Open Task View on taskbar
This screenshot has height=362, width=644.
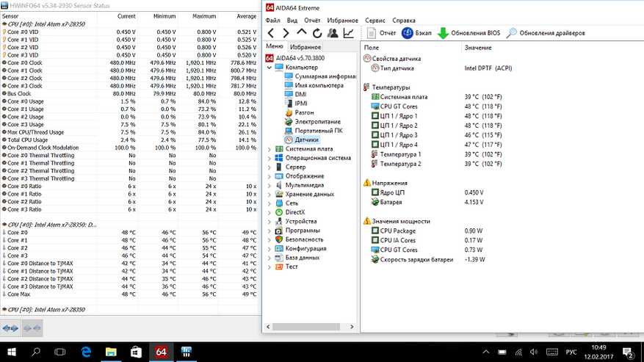click(x=60, y=352)
